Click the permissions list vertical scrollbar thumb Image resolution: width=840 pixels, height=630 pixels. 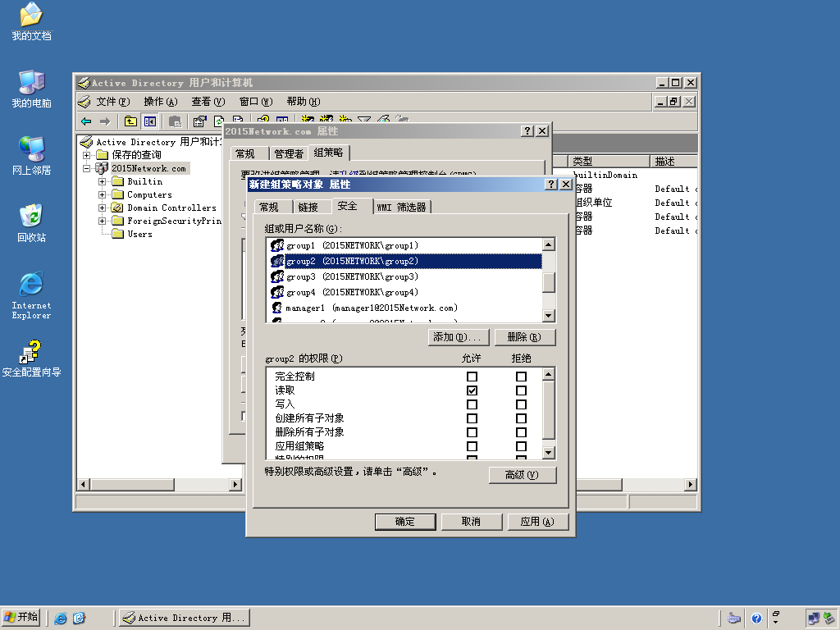coord(548,409)
